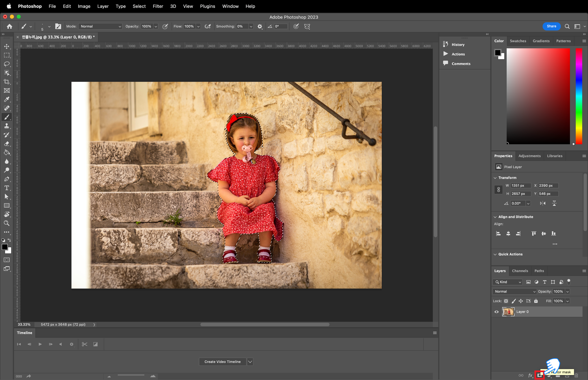Enable airbrush-style build-up effects

coord(208,26)
